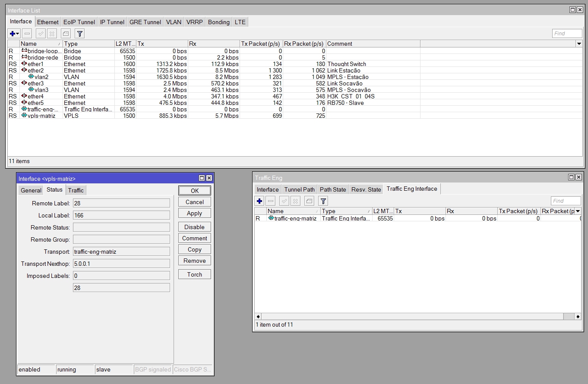Image resolution: width=588 pixels, height=384 pixels.
Task: Click the Disable button in vpls-matriz dialog
Action: (x=194, y=227)
